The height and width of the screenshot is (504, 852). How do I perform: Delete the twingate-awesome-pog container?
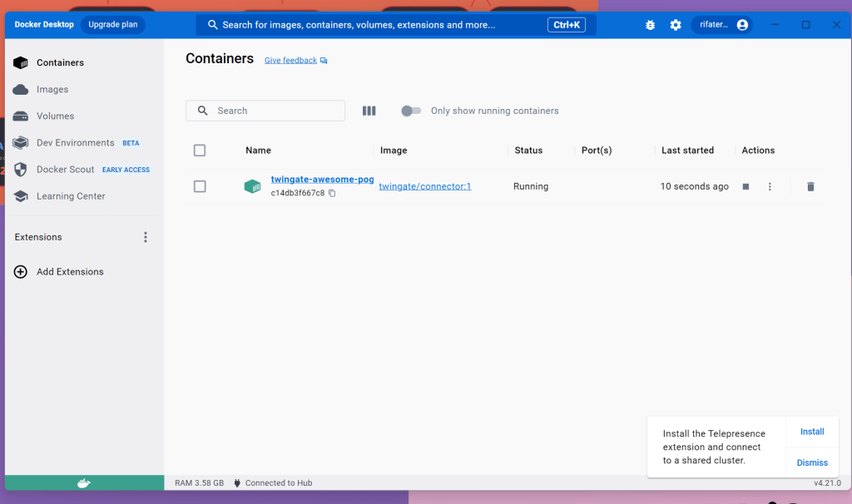(810, 186)
